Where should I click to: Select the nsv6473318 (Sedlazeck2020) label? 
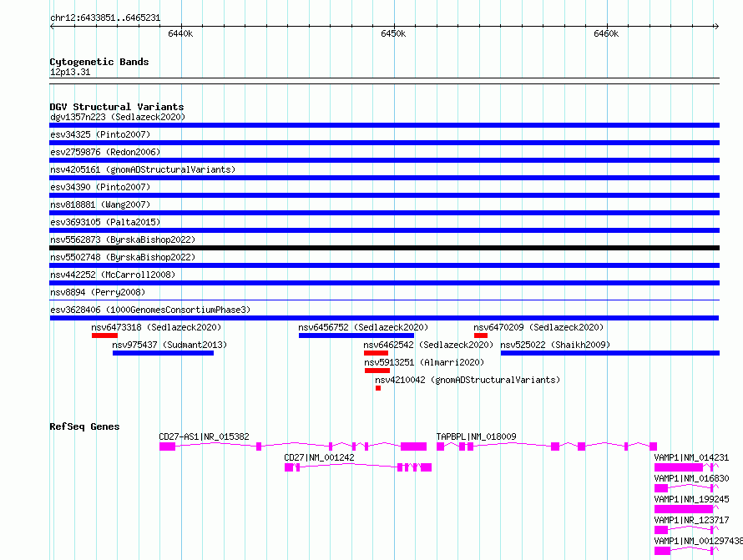[156, 327]
